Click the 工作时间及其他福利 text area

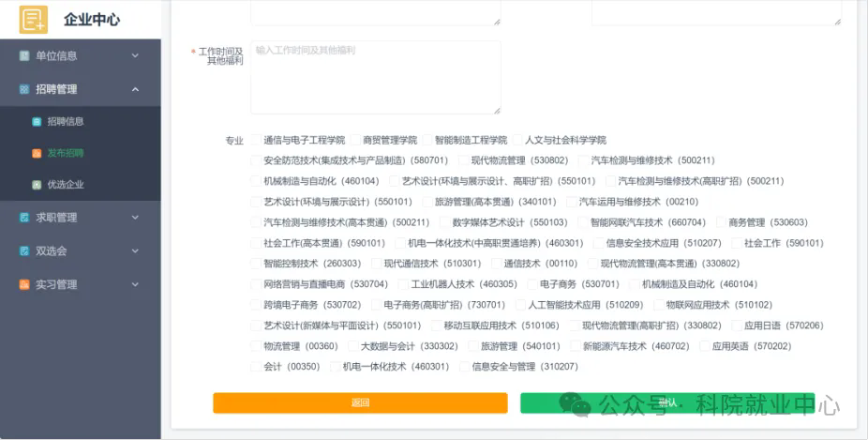376,78
